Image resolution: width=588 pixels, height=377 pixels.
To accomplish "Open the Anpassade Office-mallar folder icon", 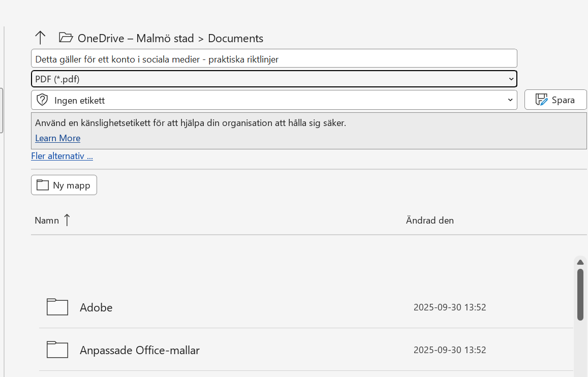I will tap(57, 350).
